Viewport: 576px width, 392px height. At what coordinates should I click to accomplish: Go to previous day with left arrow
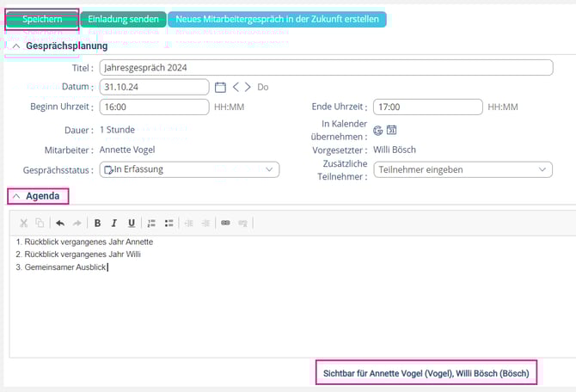coord(236,87)
